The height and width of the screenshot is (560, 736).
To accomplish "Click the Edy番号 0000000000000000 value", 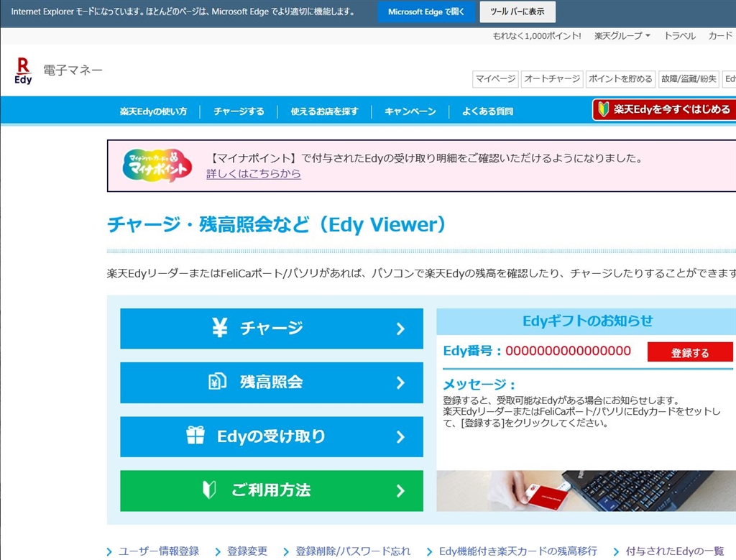I will [x=568, y=351].
